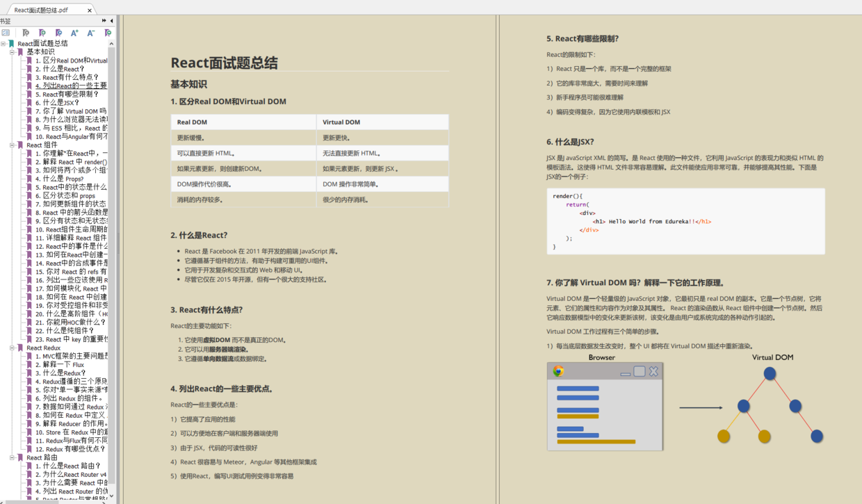The image size is (862, 504).
Task: Hide the 书签 panel with left arrow
Action: pos(112,21)
